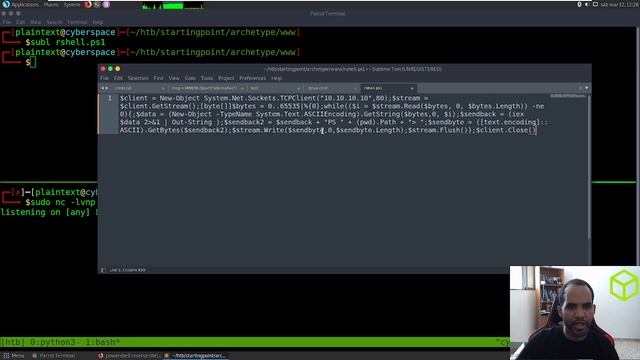This screenshot has height=360, width=640.
Task: Close the second Sublime tab
Action: 242,88
